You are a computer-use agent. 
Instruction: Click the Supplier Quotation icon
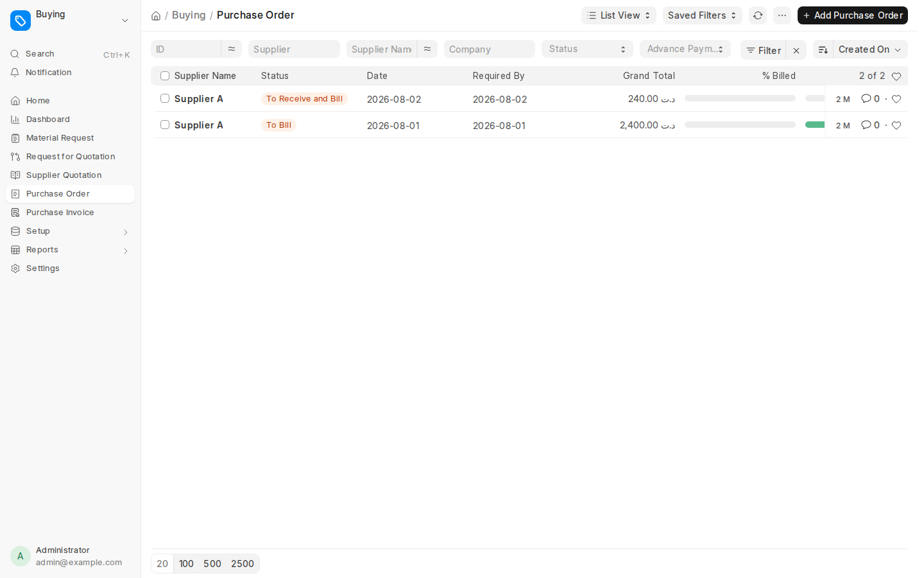pos(15,175)
